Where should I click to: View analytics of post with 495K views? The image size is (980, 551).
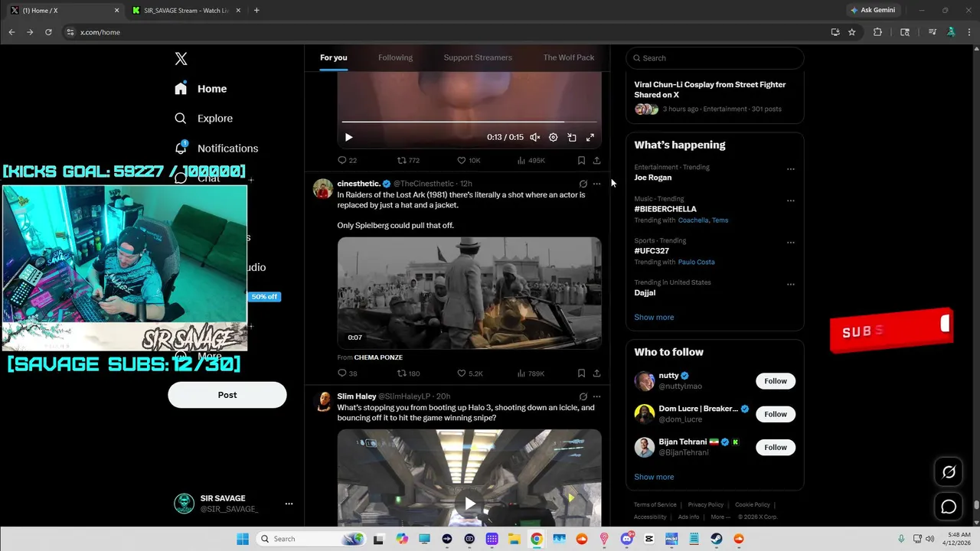(x=531, y=160)
